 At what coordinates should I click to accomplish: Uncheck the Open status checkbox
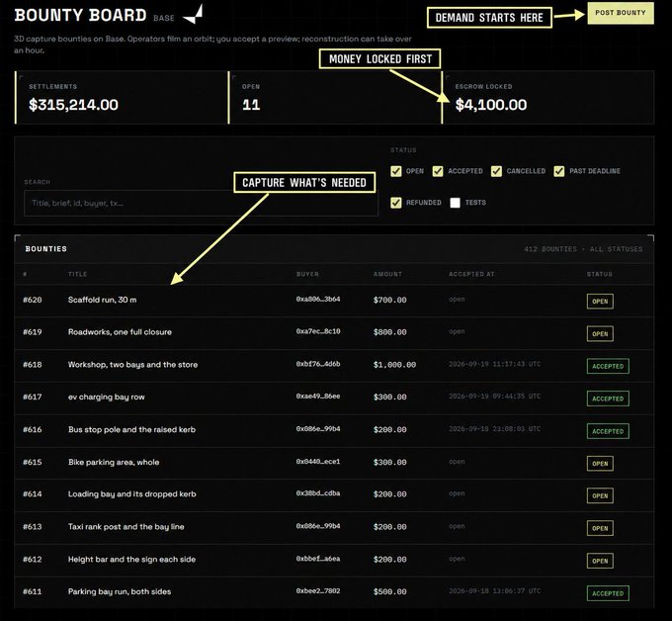click(396, 171)
